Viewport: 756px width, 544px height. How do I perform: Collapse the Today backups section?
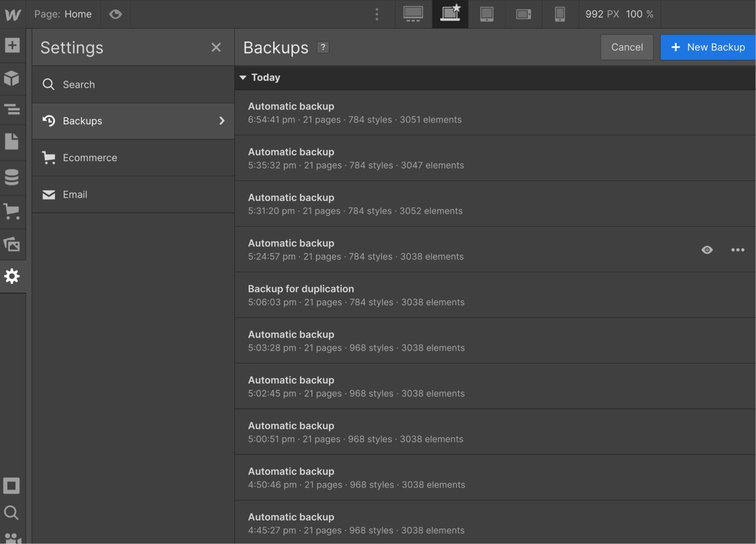tap(243, 77)
